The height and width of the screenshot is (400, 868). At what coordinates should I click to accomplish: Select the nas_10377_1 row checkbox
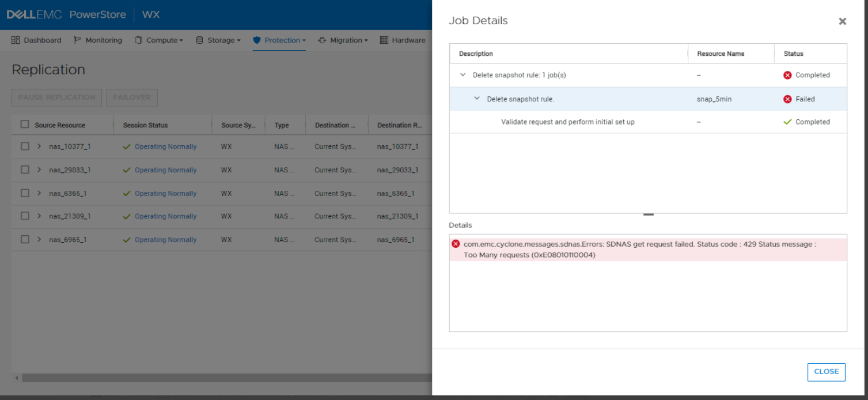coord(25,146)
